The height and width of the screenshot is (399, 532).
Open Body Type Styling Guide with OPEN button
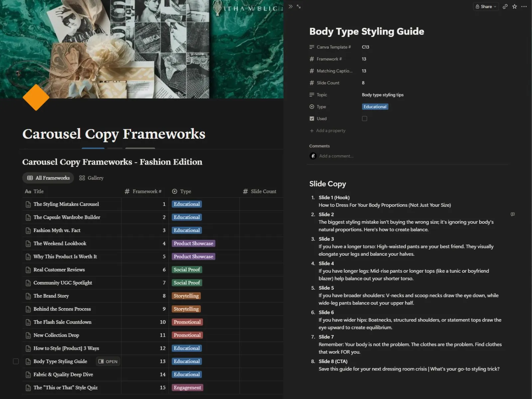point(108,361)
